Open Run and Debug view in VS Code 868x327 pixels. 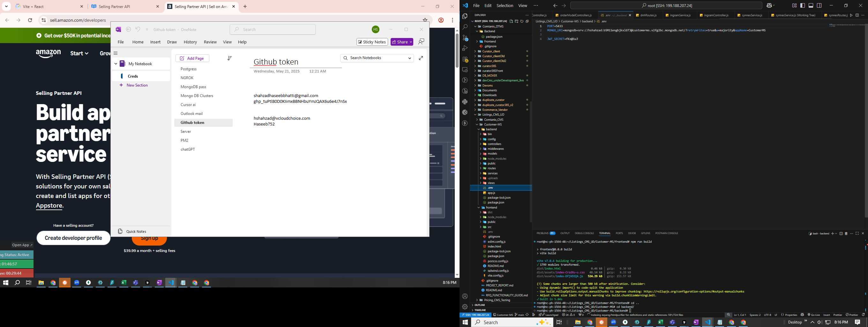pyautogui.click(x=465, y=48)
